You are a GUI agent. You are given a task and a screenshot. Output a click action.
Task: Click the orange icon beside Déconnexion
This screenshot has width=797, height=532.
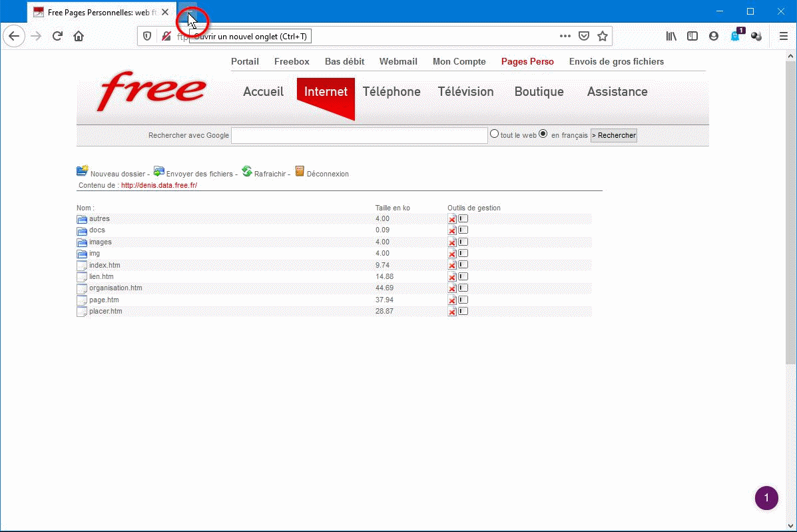coord(300,171)
